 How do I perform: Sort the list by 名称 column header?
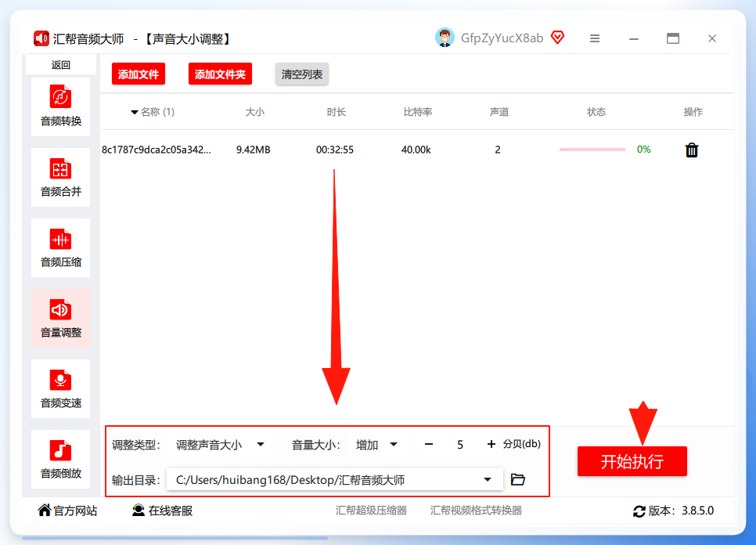(153, 112)
